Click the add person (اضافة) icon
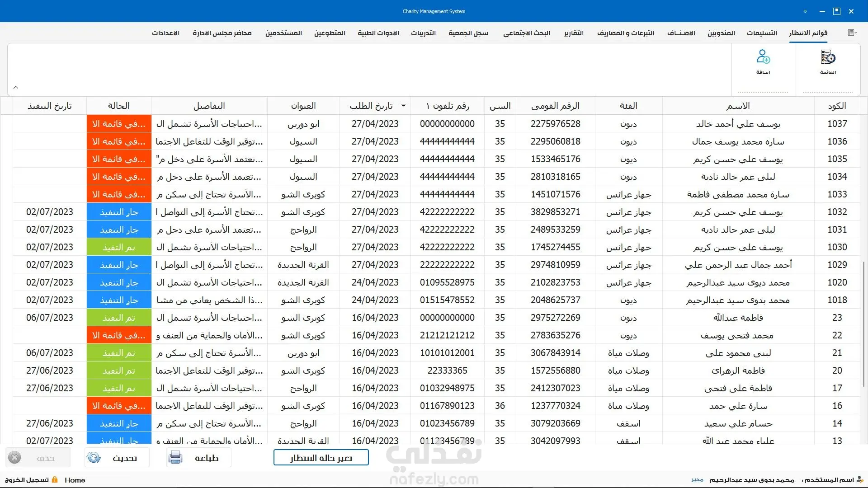Viewport: 868px width, 488px height. pyautogui.click(x=763, y=57)
